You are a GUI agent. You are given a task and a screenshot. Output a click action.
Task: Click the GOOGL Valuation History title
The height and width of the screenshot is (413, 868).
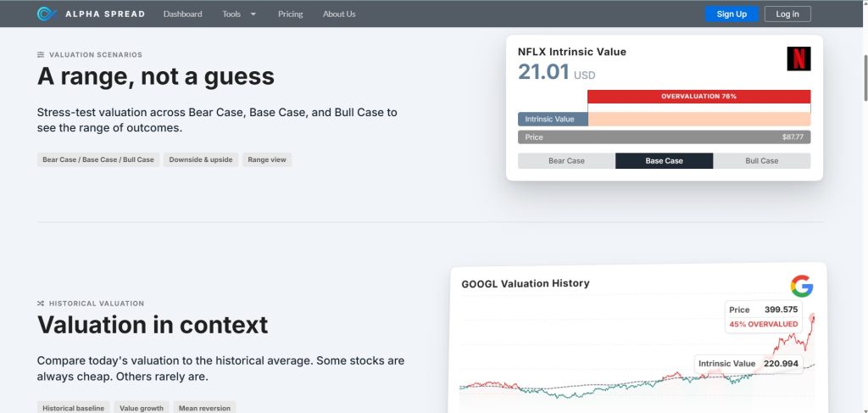pyautogui.click(x=526, y=283)
